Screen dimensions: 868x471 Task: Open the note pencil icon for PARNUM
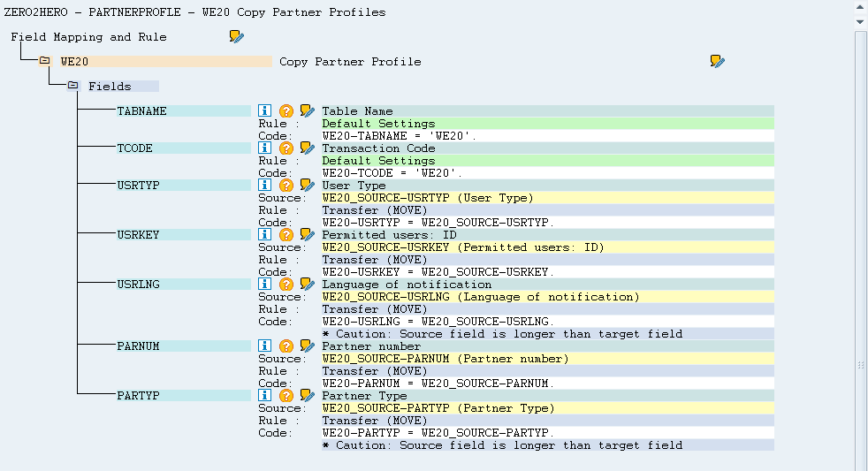(307, 346)
